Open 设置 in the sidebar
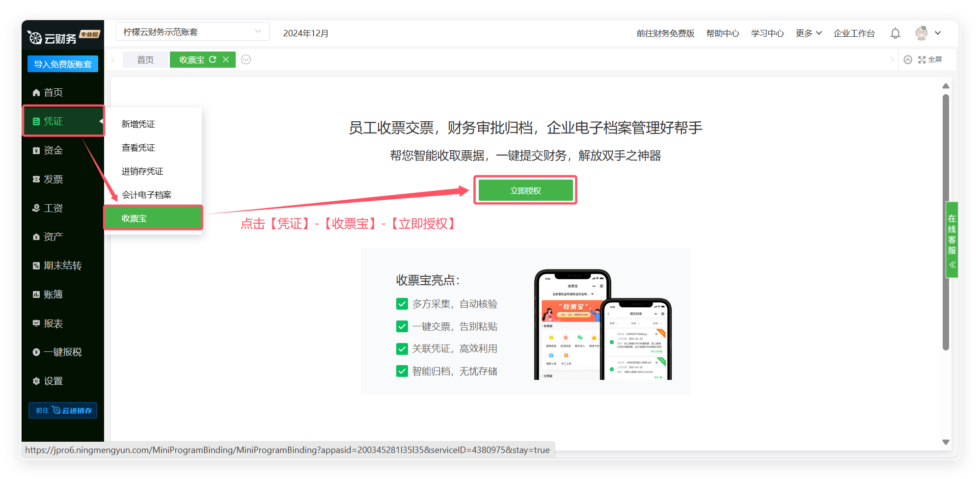 [x=53, y=381]
